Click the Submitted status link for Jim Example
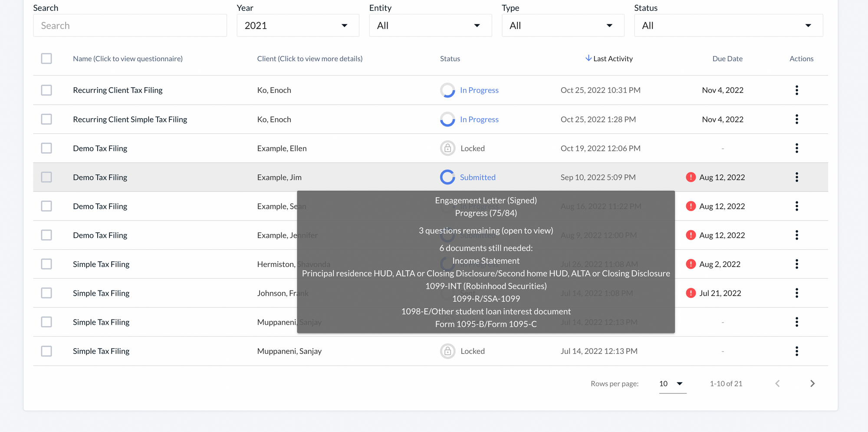This screenshot has height=432, width=868. [x=477, y=177]
